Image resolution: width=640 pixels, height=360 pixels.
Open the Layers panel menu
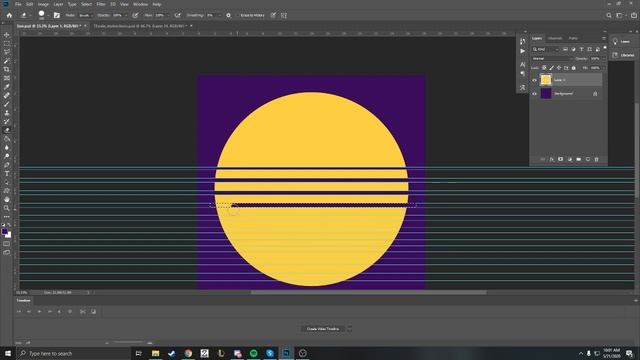(x=604, y=38)
